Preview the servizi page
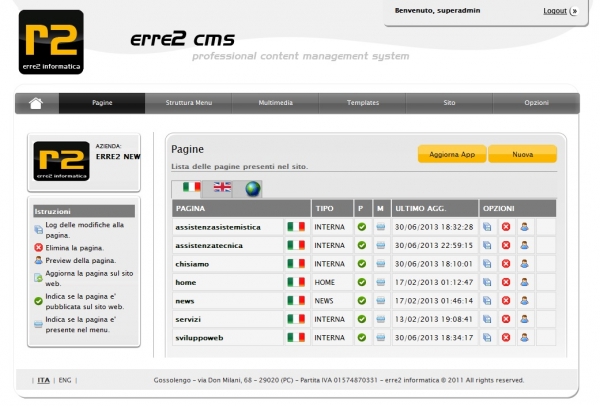Viewport: 600px width, 406px height. 525,319
